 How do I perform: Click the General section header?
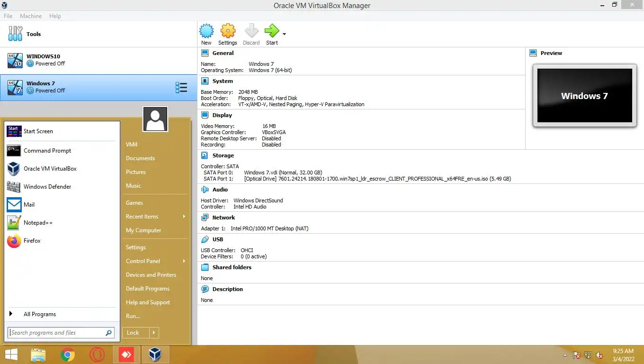(x=223, y=53)
